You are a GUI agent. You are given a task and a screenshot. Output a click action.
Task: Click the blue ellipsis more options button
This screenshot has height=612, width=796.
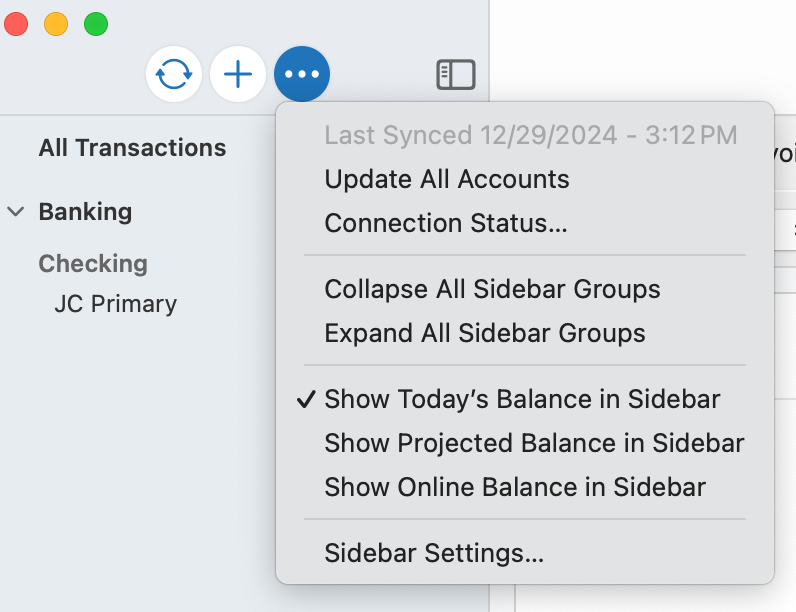click(302, 75)
